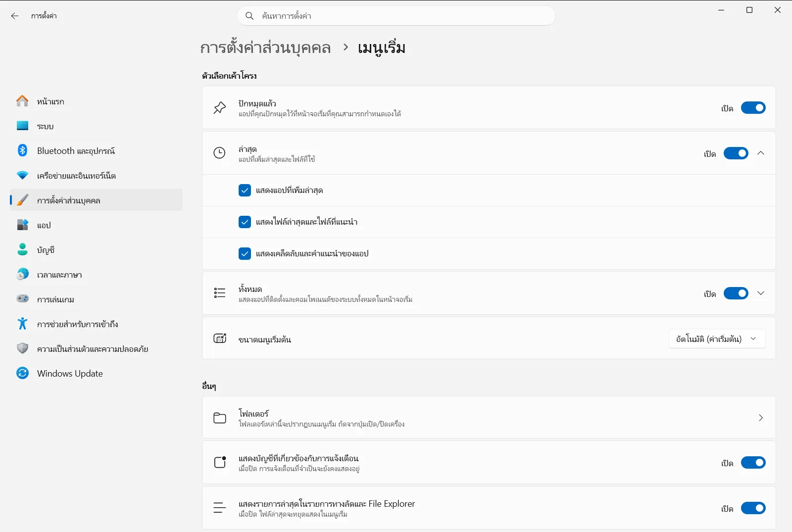Select เวลาและภาษา in sidebar
This screenshot has height=532, width=792.
pyautogui.click(x=96, y=274)
